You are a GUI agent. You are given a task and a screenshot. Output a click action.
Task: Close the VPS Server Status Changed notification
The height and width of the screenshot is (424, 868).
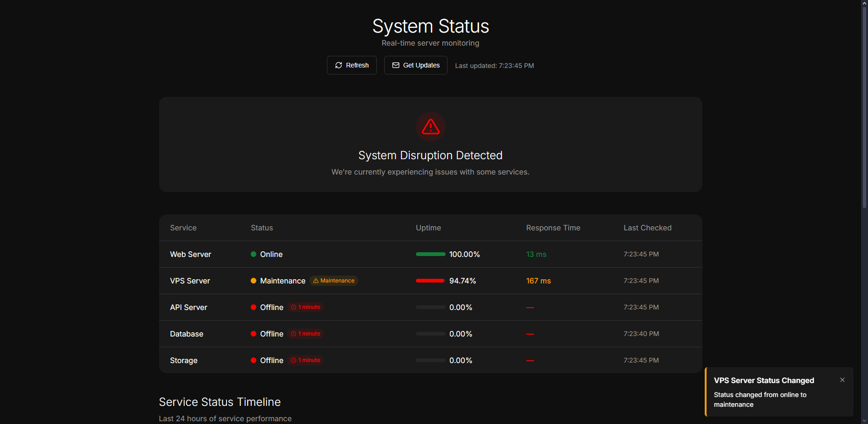842,380
